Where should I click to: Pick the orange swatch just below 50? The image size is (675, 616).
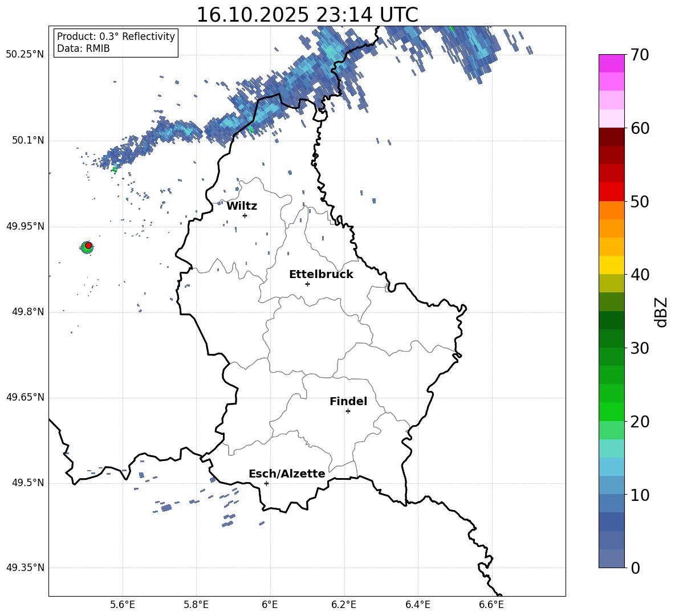(611, 210)
